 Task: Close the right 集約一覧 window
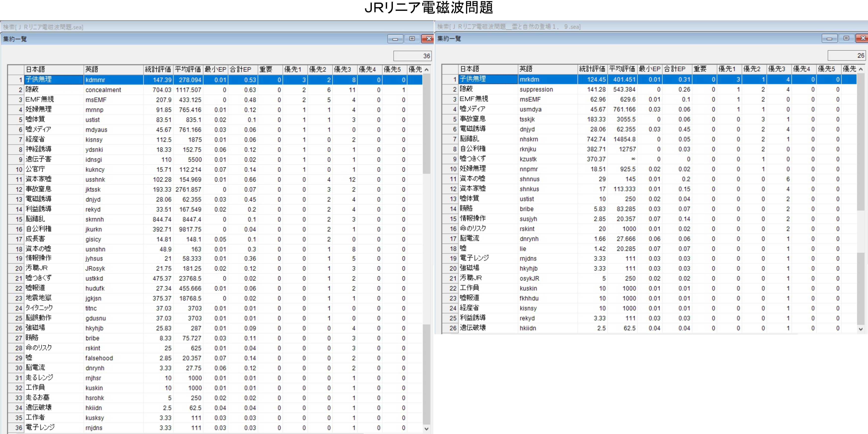point(862,39)
